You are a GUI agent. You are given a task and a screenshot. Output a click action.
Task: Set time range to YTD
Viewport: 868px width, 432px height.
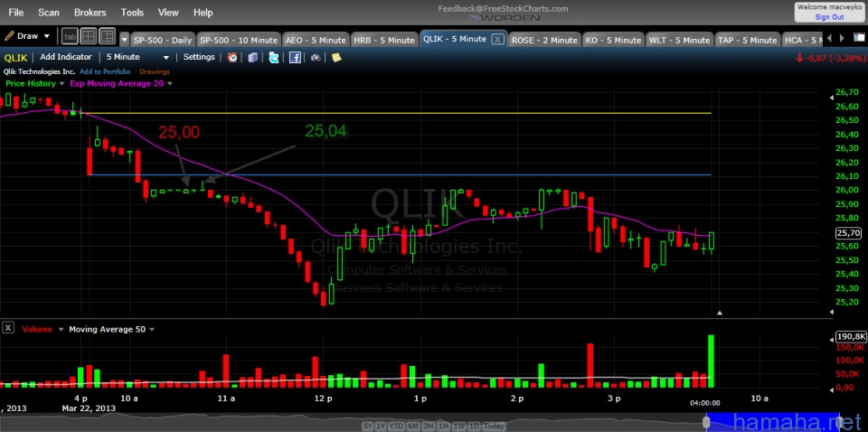click(396, 426)
